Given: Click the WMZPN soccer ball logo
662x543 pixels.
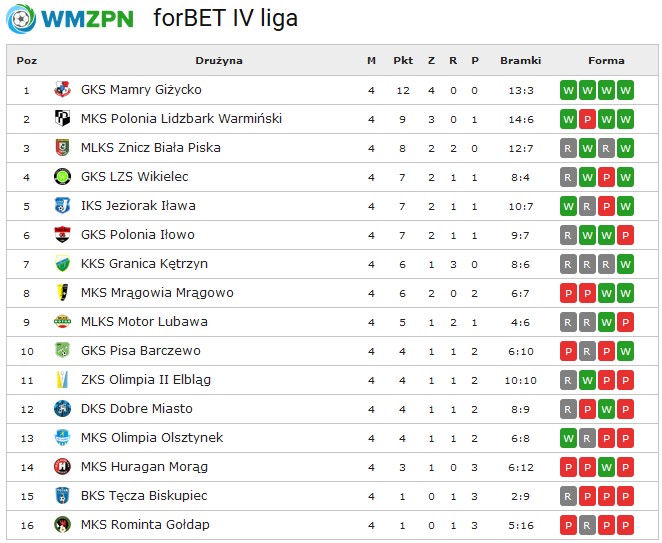Looking at the screenshot, I should point(21,19).
